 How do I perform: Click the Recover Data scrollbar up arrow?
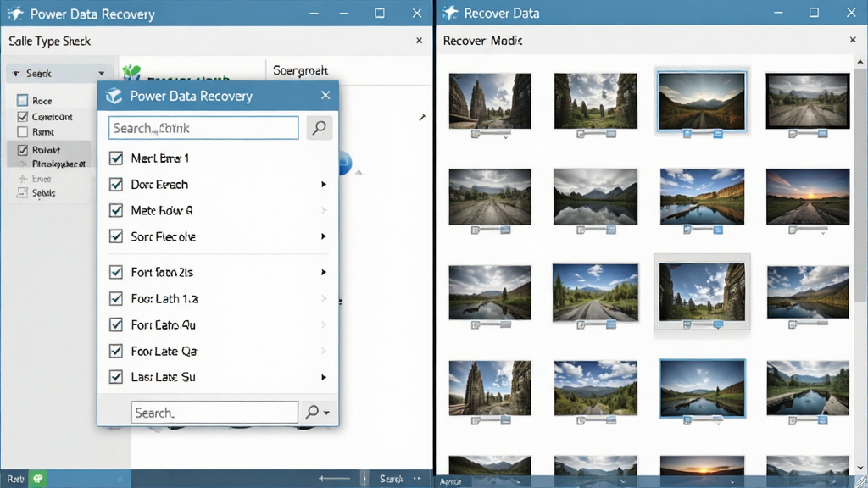pos(860,61)
